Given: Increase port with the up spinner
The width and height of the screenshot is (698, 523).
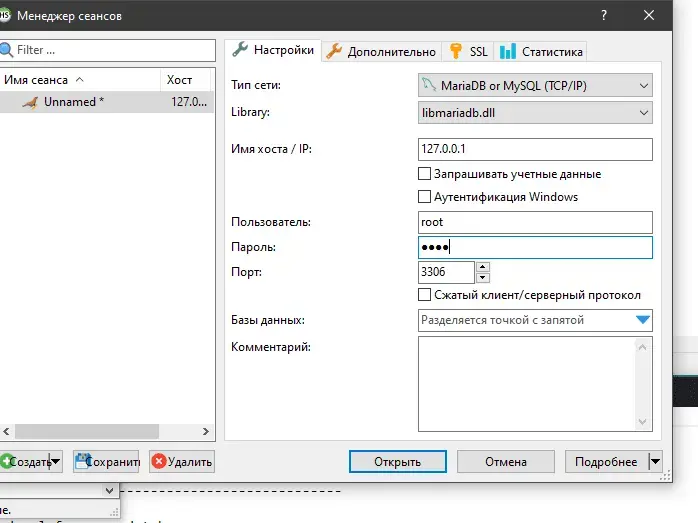Looking at the screenshot, I should coord(483,267).
